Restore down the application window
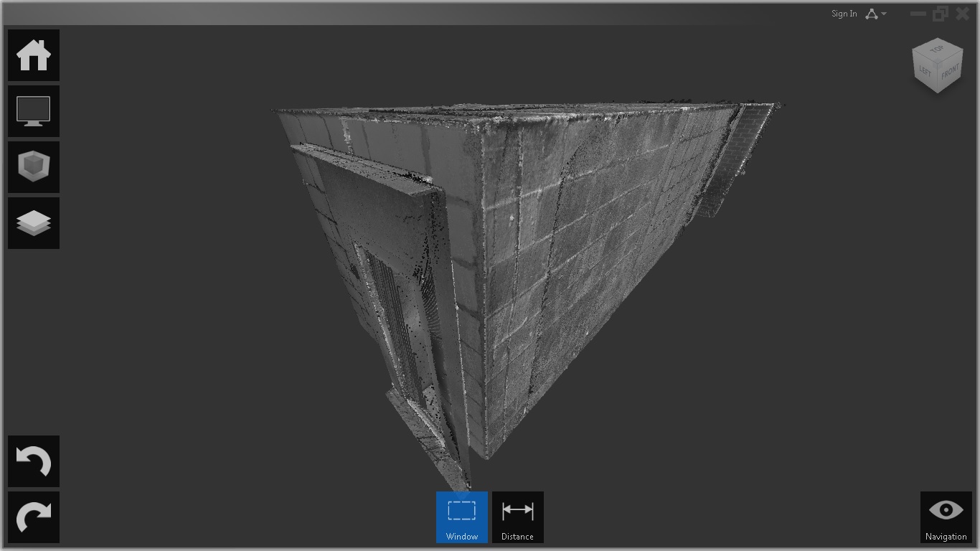Viewport: 980px width, 551px height. (940, 14)
